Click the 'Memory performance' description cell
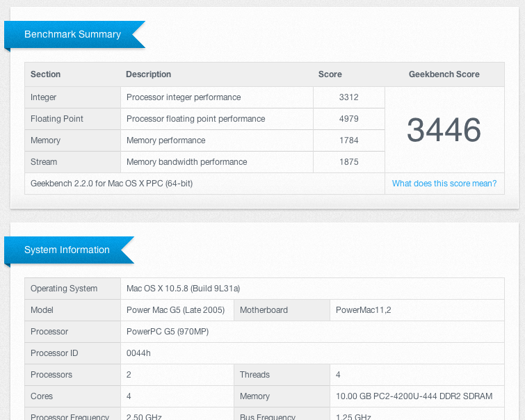 217,140
